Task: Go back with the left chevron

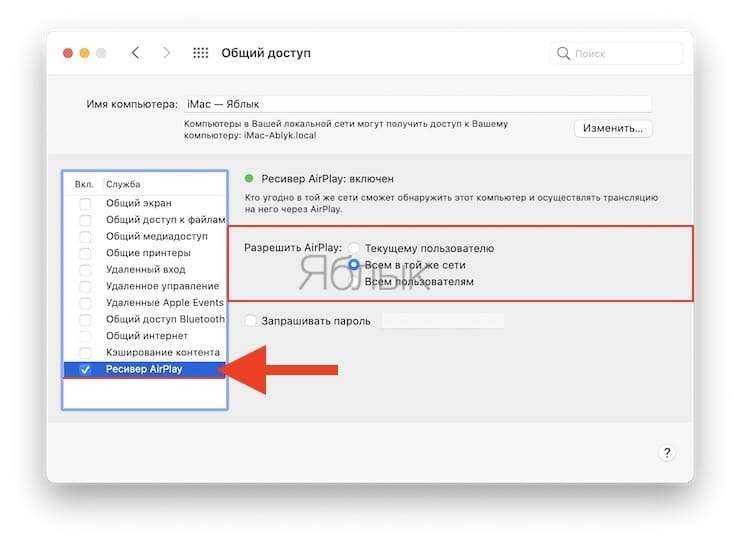Action: point(135,53)
